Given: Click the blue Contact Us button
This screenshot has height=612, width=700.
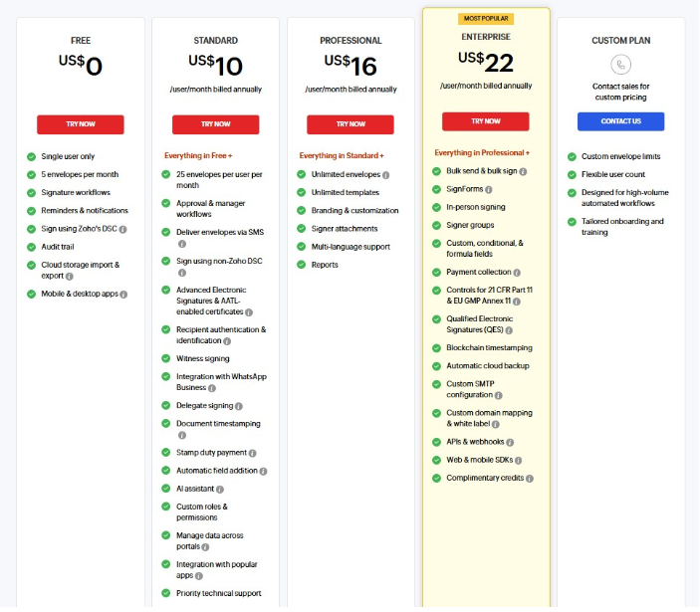Looking at the screenshot, I should (x=620, y=121).
